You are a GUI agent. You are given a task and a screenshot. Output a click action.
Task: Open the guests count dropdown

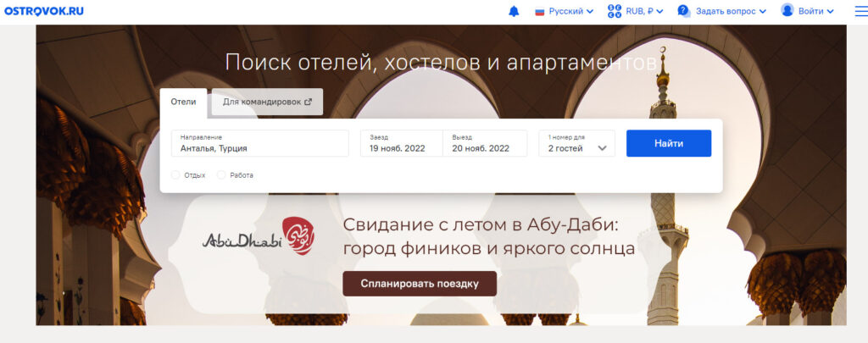576,143
